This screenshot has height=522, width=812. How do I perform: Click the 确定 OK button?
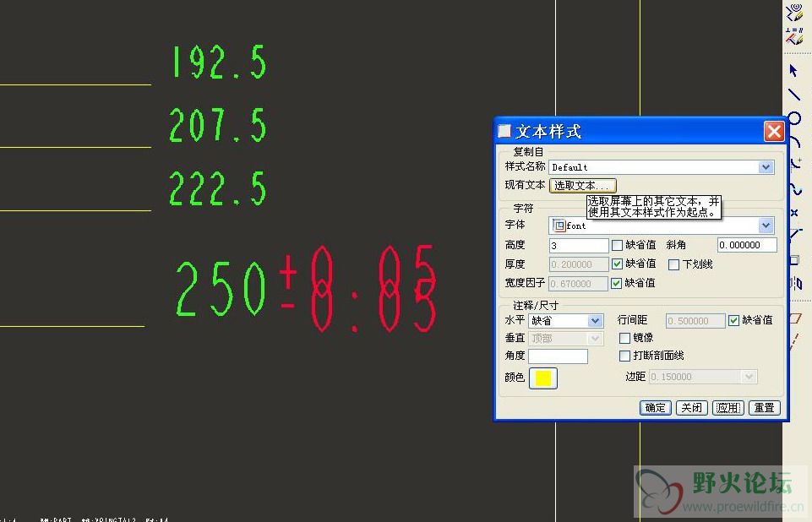point(655,408)
